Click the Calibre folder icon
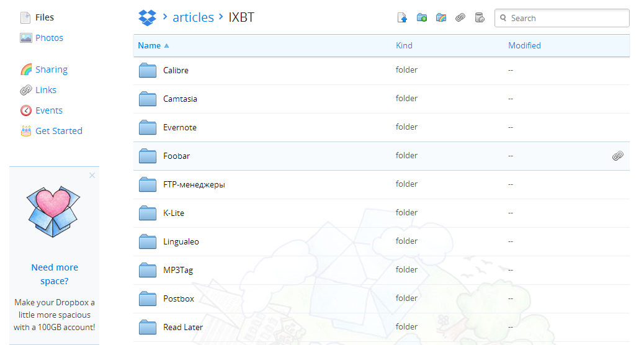Screen dimensions: 644x345 148,70
